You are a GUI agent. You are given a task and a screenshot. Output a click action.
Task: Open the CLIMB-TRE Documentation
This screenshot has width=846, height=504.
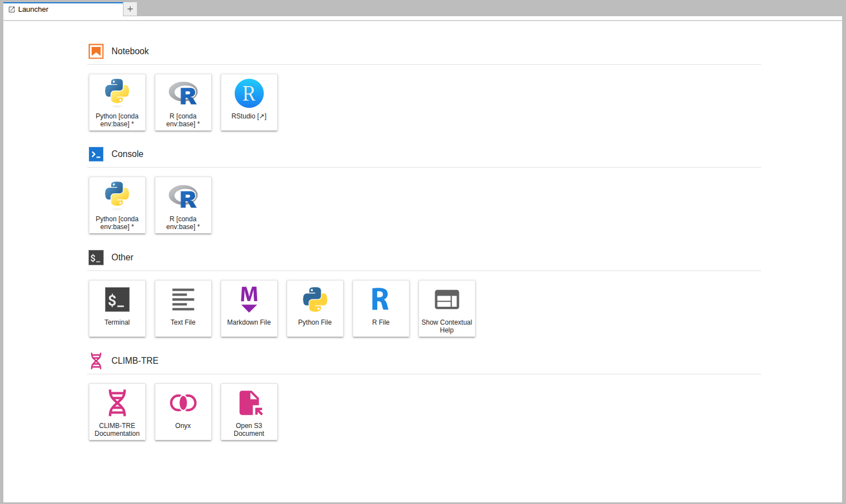117,412
